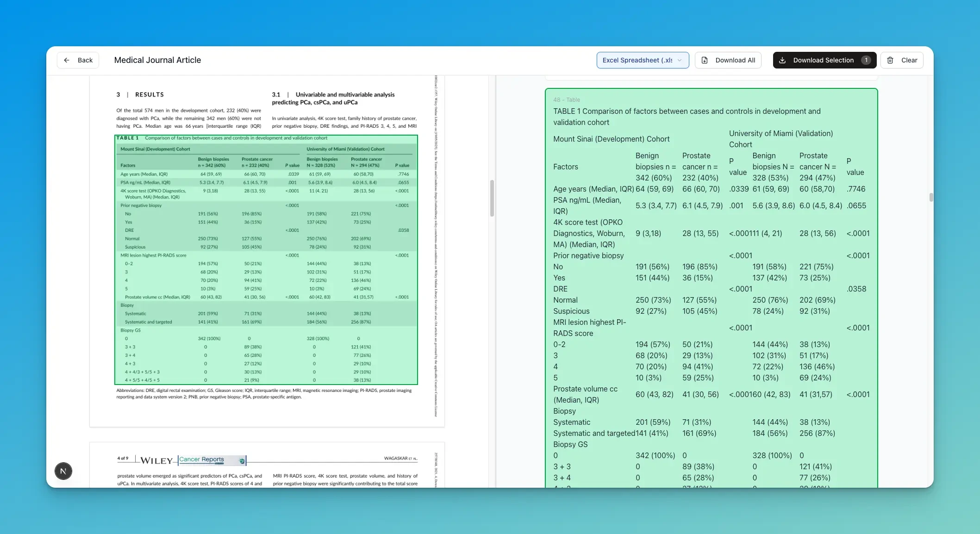
Task: Click the WILEY publisher logo
Action: click(156, 460)
